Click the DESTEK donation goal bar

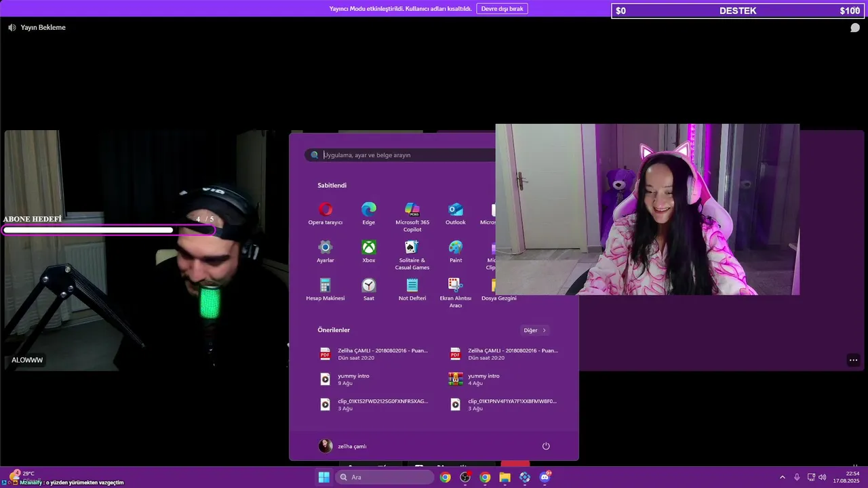[x=737, y=11]
